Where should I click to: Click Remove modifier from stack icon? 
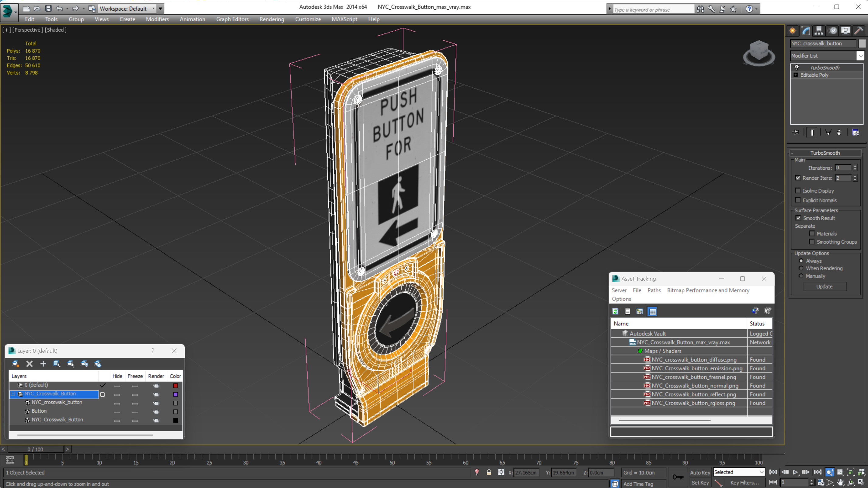839,132
